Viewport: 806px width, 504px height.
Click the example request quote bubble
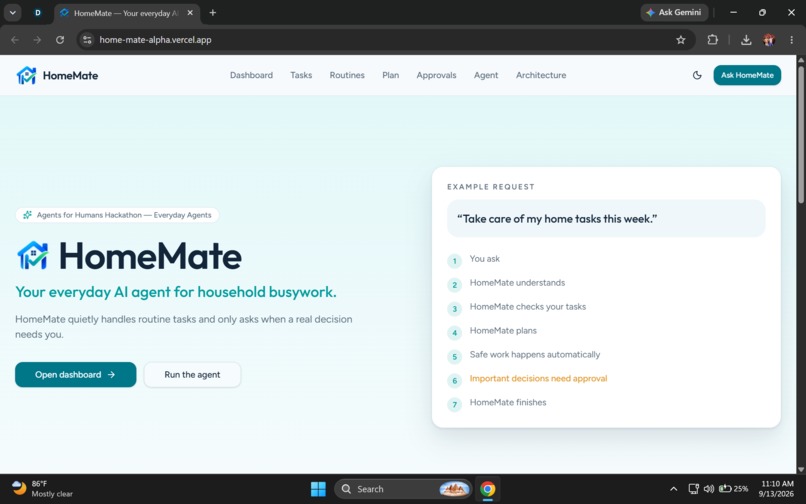click(x=606, y=219)
